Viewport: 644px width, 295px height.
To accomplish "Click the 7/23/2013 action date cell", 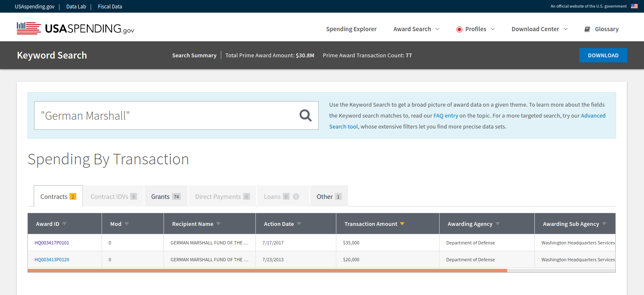I will click(x=296, y=260).
